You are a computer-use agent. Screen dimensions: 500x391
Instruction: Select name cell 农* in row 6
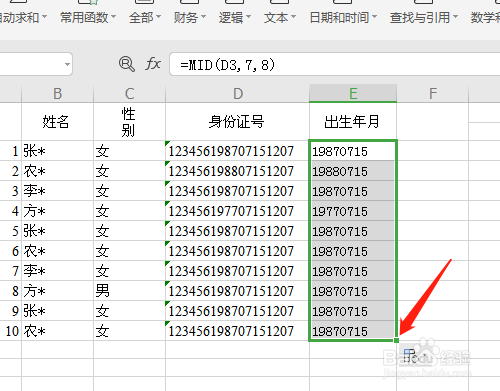[58, 251]
